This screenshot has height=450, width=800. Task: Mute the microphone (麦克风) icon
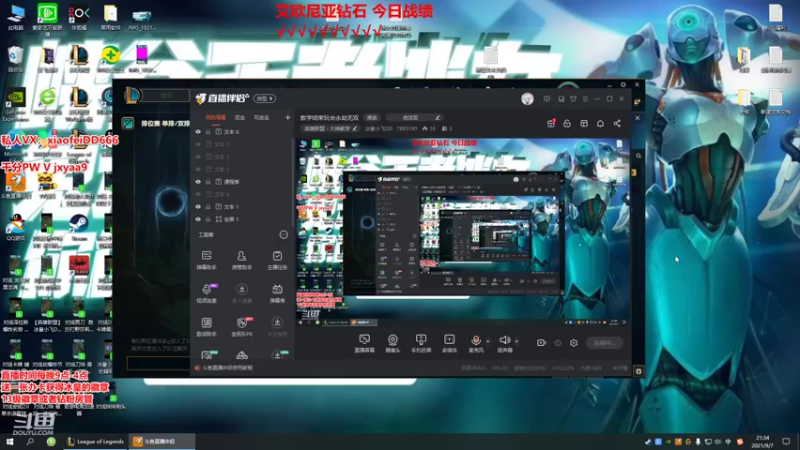(476, 340)
